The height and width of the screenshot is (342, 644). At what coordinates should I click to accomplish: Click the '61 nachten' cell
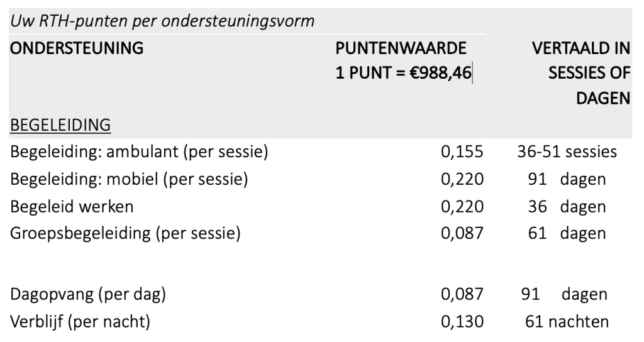(567, 321)
